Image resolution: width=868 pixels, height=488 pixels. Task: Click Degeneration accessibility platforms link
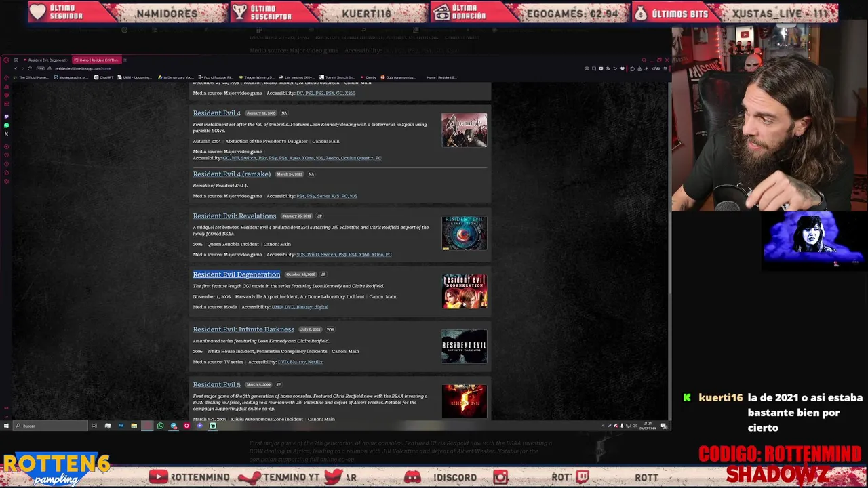[300, 307]
